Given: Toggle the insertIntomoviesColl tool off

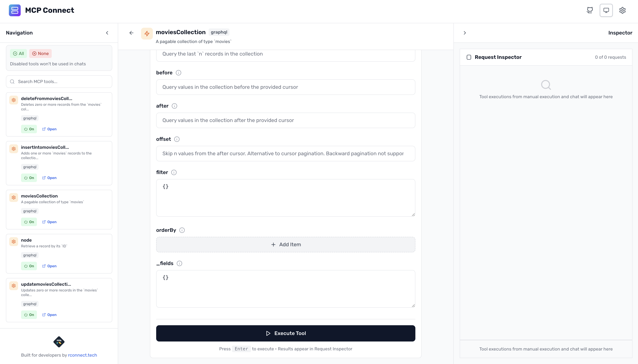Looking at the screenshot, I should coord(29,178).
